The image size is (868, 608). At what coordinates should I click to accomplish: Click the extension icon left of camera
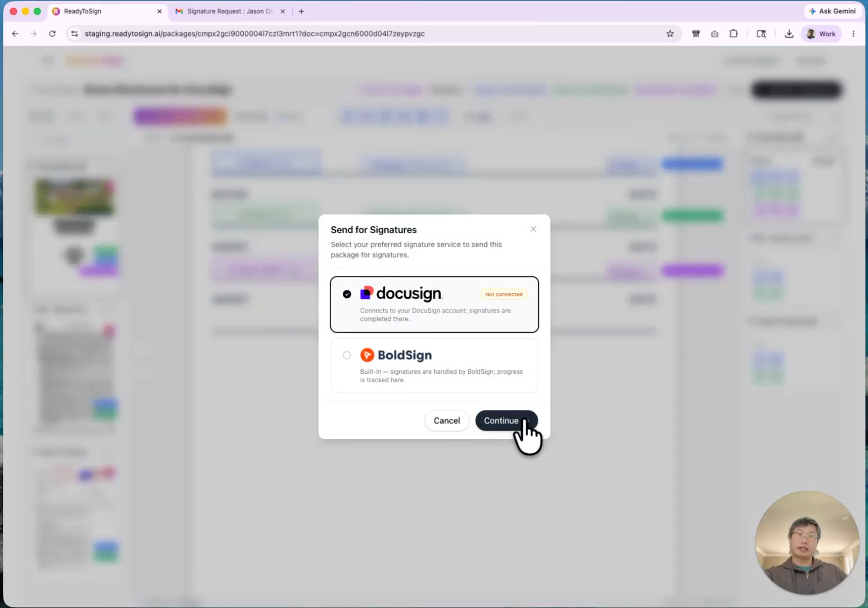[696, 34]
